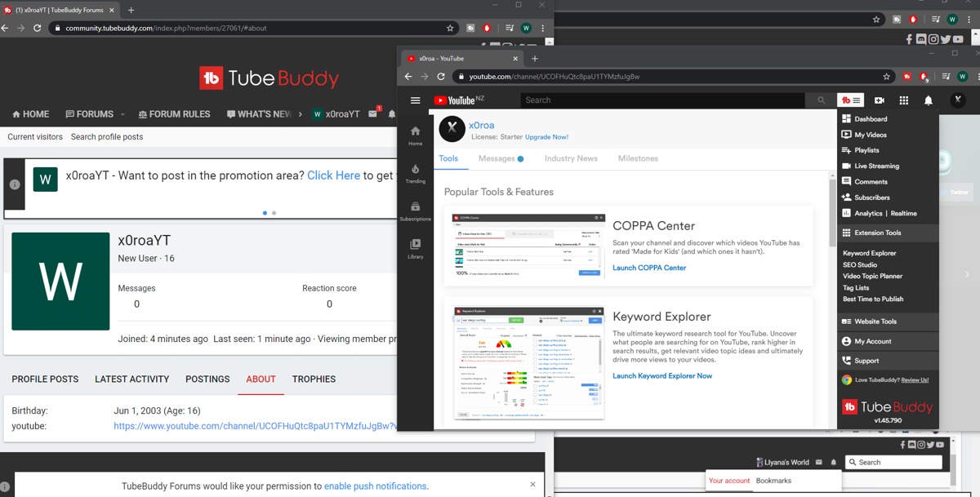The width and height of the screenshot is (980, 497).
Task: Click enable push notifications link
Action: click(x=375, y=486)
